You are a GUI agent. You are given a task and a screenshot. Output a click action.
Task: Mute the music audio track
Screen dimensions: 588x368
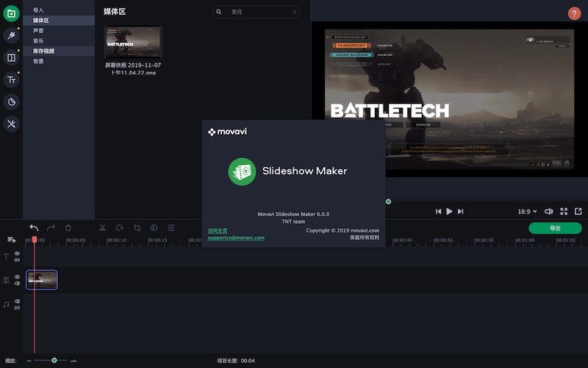[x=17, y=301]
